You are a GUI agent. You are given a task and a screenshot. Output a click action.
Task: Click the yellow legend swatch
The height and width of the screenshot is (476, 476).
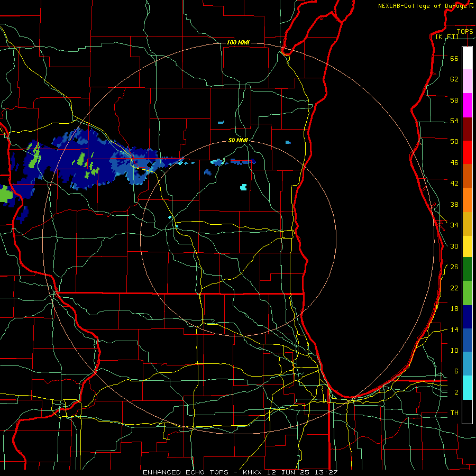pyautogui.click(x=467, y=247)
